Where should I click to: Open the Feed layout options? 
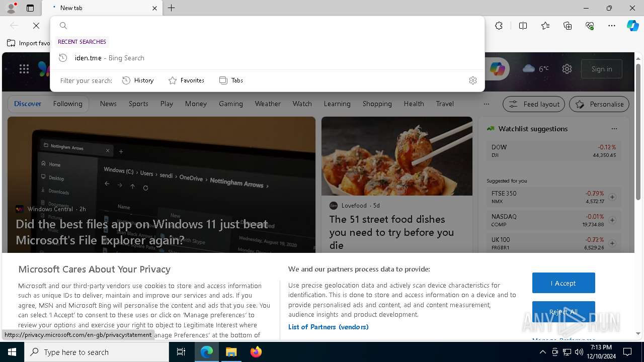534,104
